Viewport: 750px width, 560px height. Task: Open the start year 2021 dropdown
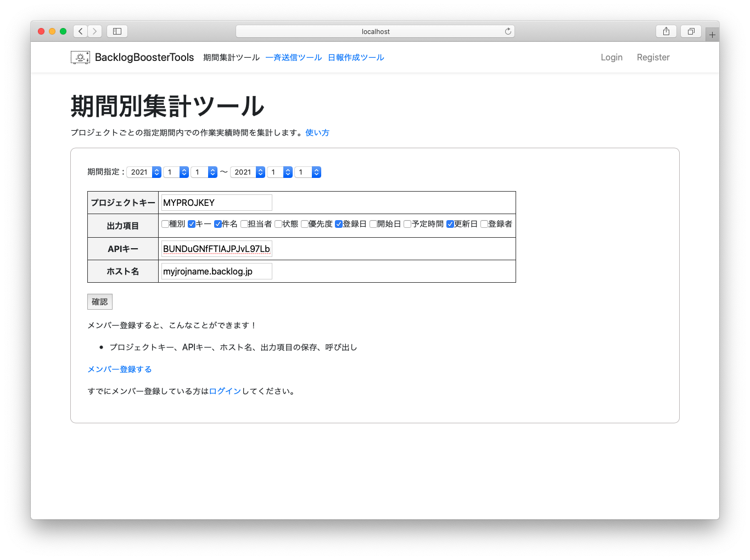pyautogui.click(x=144, y=172)
